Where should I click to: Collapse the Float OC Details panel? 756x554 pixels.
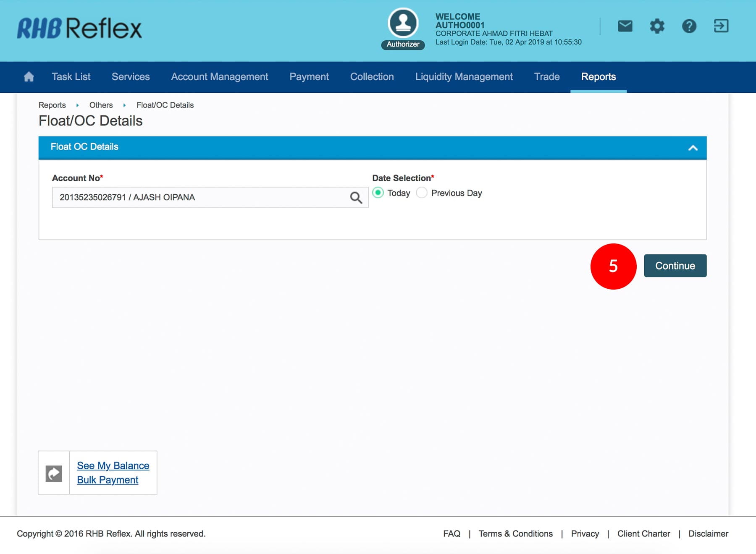(693, 148)
